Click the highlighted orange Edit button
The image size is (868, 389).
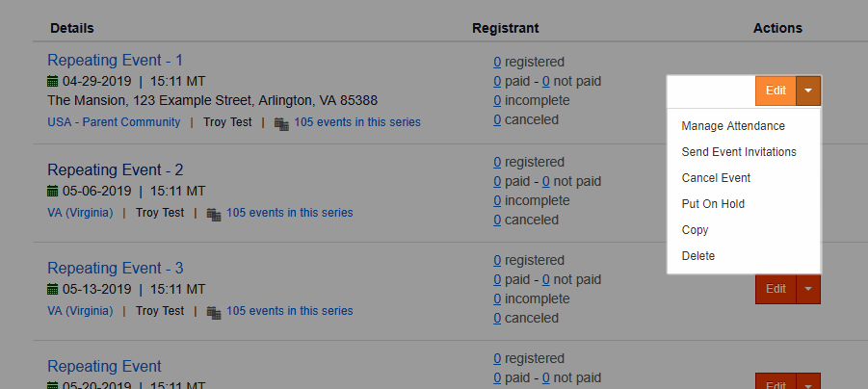(776, 91)
